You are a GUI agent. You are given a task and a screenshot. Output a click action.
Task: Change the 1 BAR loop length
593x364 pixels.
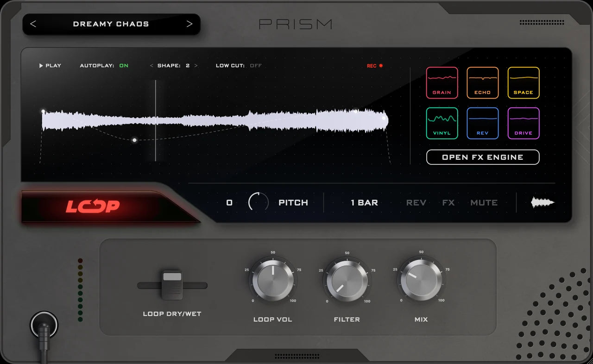coord(365,203)
